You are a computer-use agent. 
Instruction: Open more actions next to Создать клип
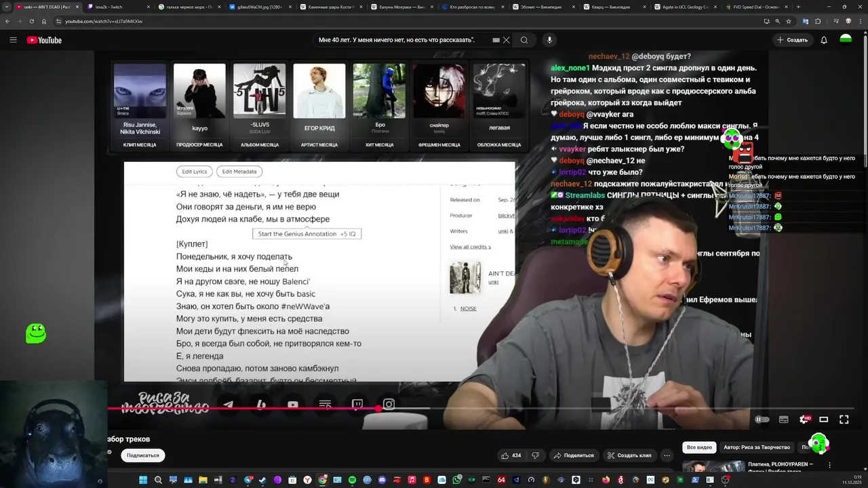[x=667, y=455]
